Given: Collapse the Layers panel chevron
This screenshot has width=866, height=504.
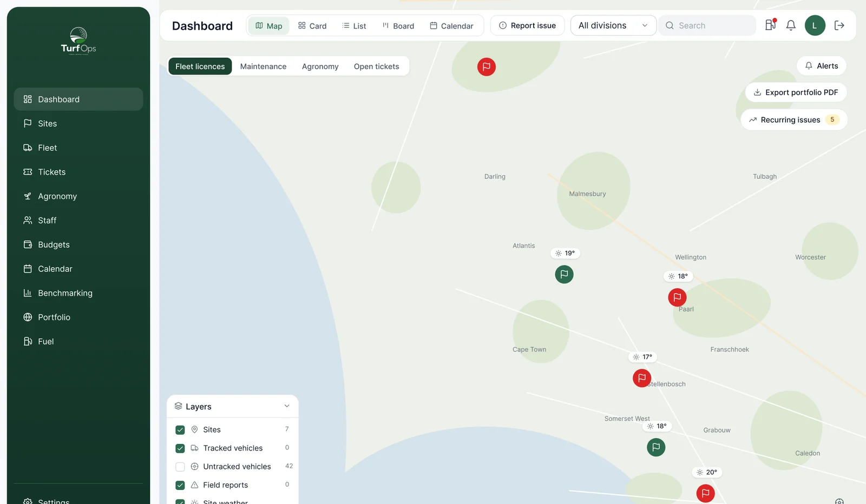Looking at the screenshot, I should coord(287,406).
